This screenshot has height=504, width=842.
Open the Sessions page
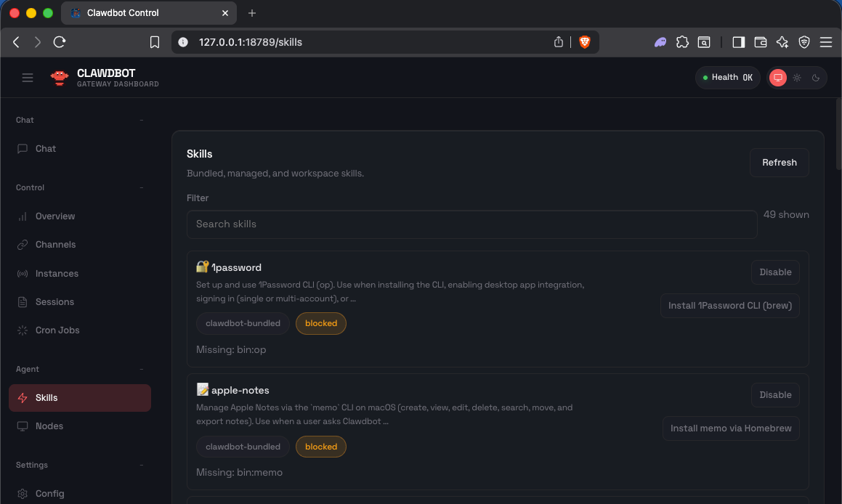coord(79,302)
